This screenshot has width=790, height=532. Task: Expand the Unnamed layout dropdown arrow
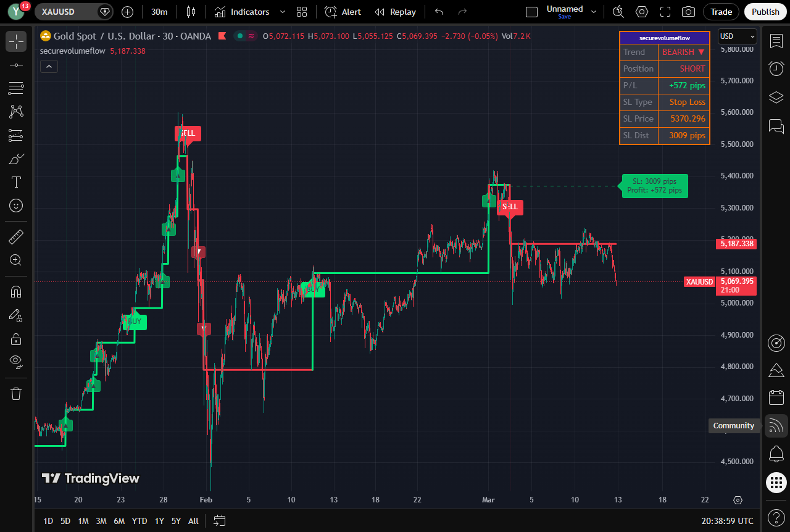pyautogui.click(x=594, y=12)
